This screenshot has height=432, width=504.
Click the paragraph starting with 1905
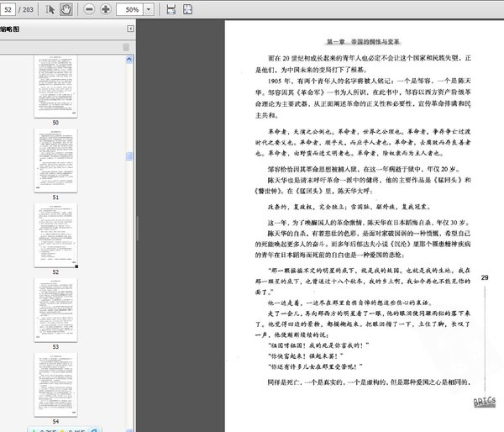pos(363,98)
